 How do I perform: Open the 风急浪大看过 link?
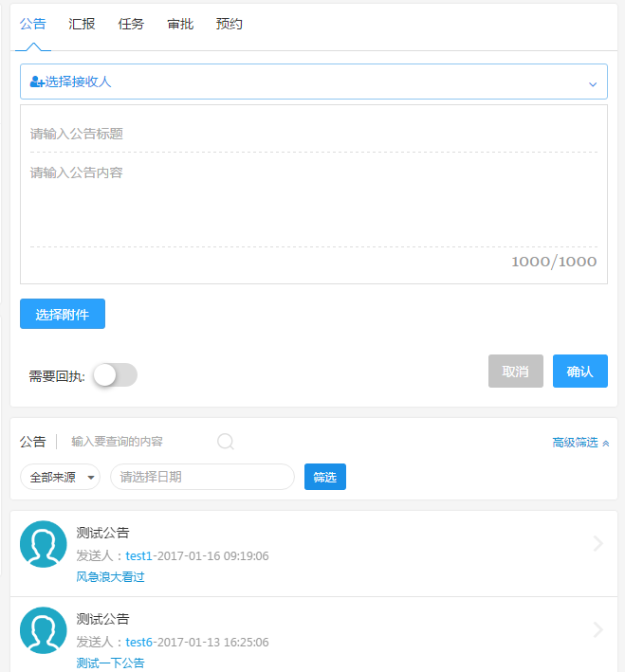click(x=110, y=577)
